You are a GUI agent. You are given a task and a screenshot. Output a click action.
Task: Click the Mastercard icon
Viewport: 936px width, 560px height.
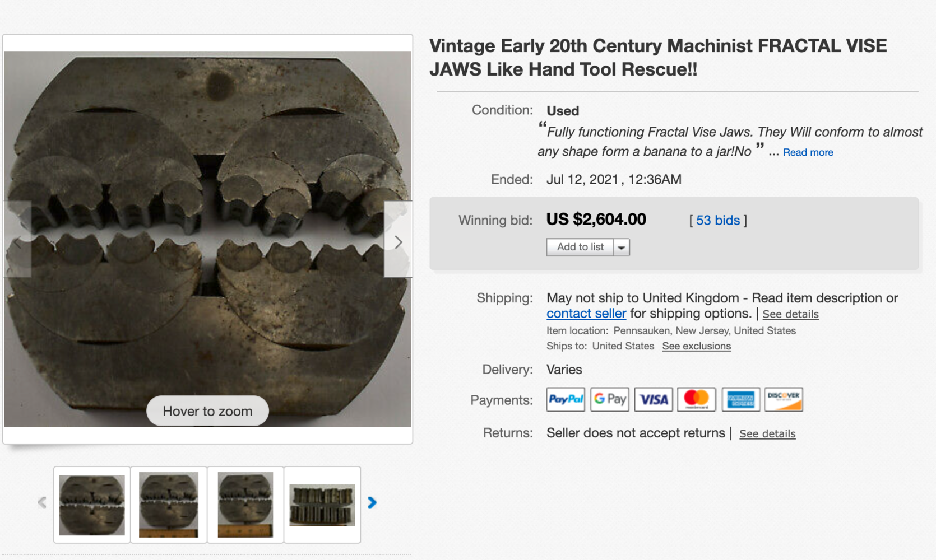point(697,399)
